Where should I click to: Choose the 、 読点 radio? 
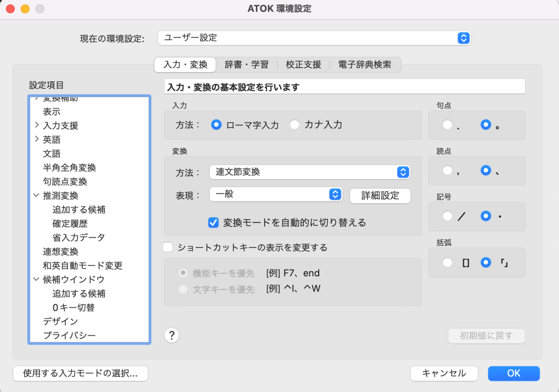pyautogui.click(x=486, y=171)
